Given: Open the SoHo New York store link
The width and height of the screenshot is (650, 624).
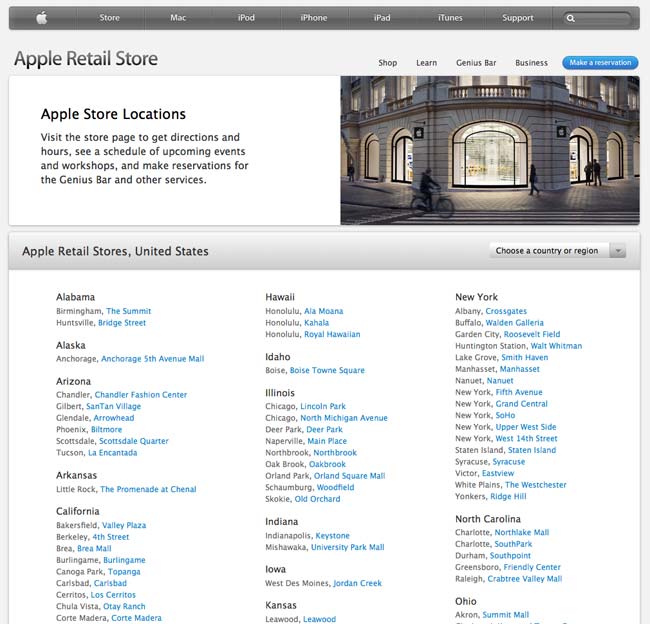Looking at the screenshot, I should (505, 415).
